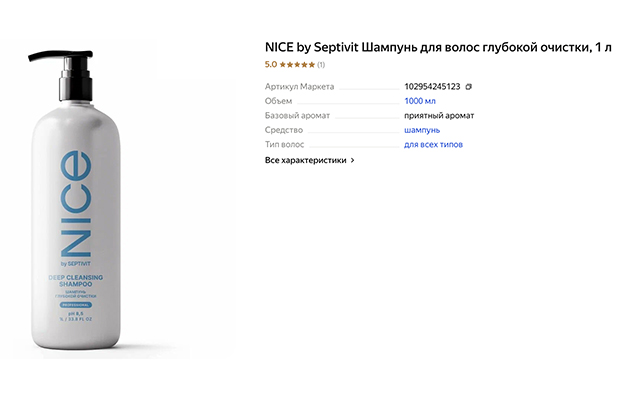Click the 5.0 rating score
The image size is (630, 400).
(x=271, y=64)
